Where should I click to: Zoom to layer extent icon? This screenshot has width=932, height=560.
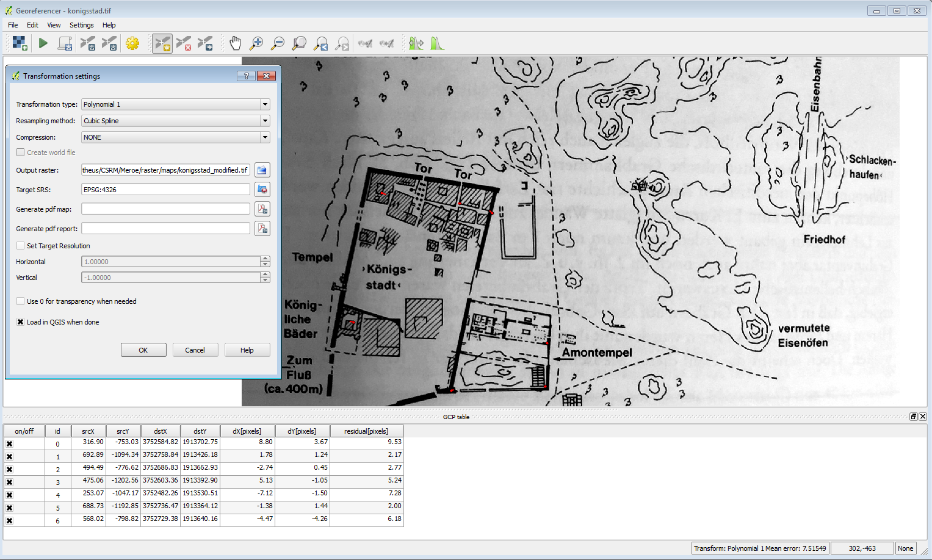click(299, 43)
